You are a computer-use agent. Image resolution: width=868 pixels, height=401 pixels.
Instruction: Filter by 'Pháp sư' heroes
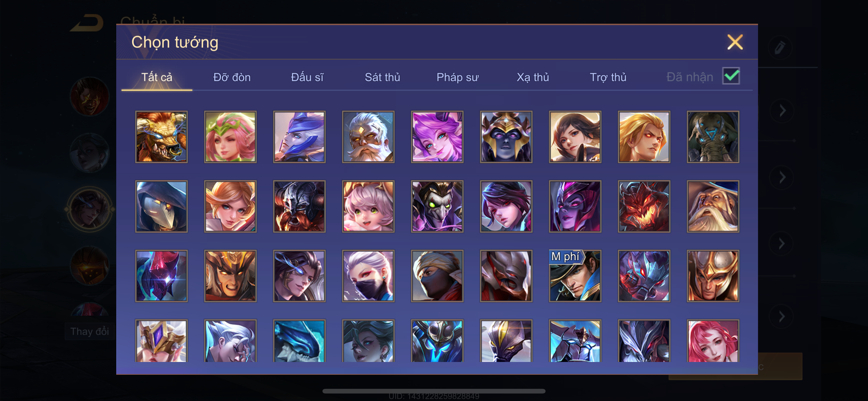click(x=457, y=77)
